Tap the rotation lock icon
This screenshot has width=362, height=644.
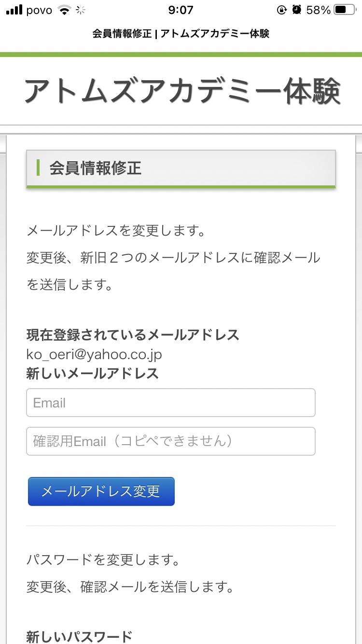tap(282, 10)
